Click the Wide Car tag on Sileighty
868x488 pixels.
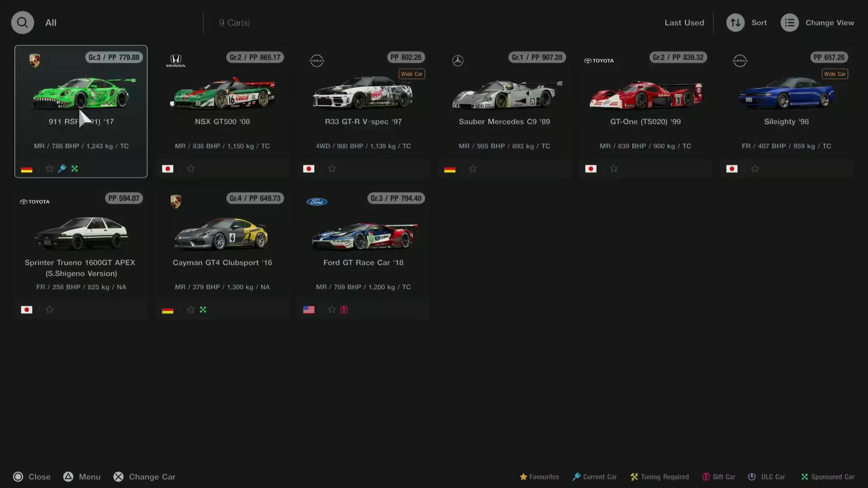pos(835,74)
